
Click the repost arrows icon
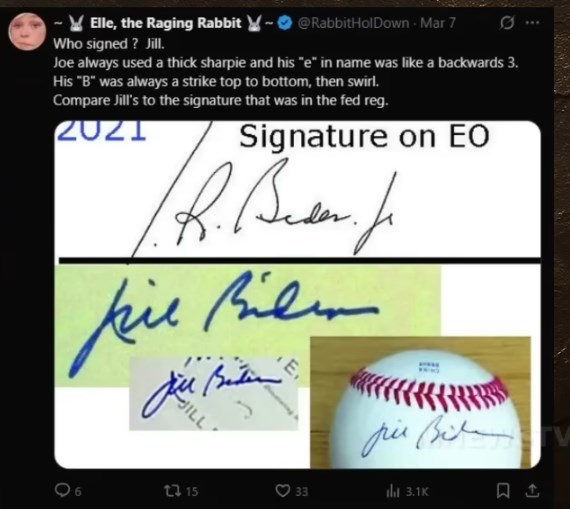(172, 491)
